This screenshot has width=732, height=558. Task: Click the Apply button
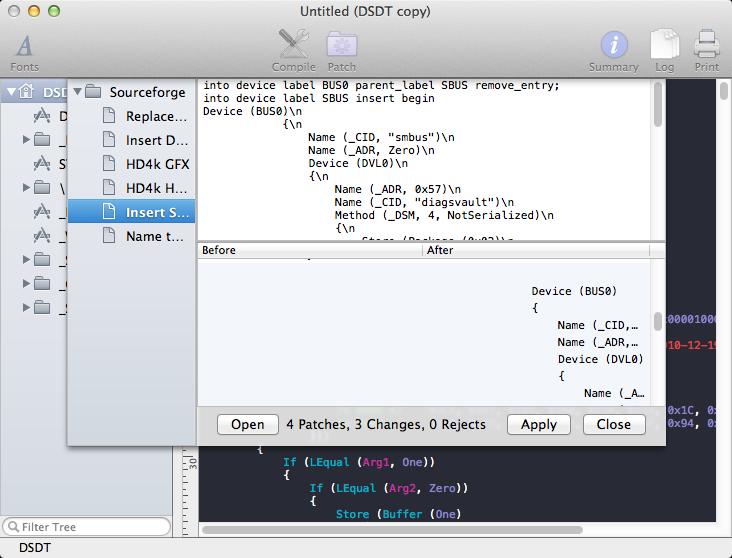(539, 424)
